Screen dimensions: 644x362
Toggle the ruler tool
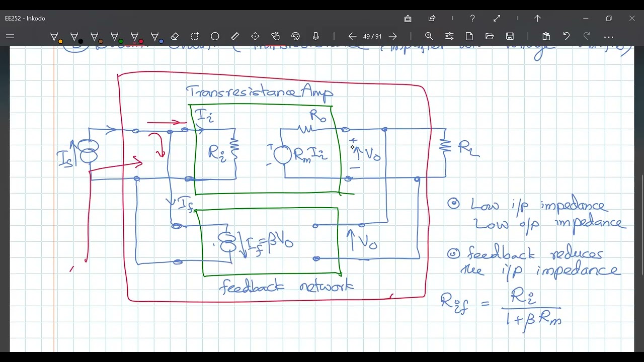[235, 36]
